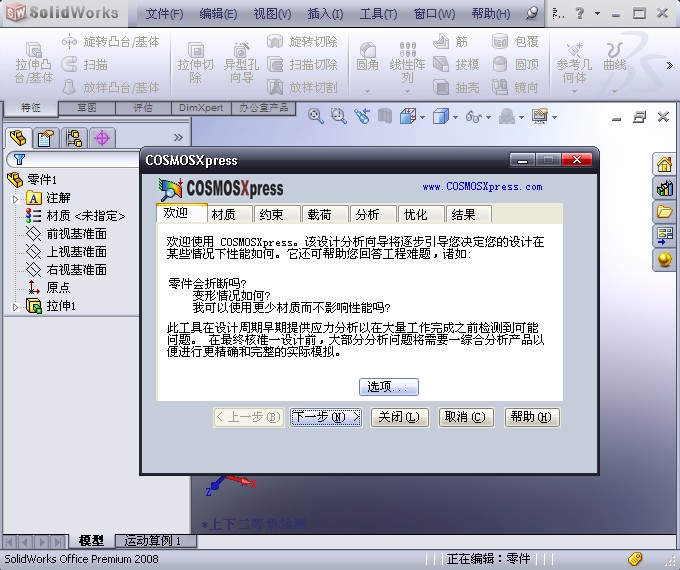680x570 pixels.
Task: Select the Zoom to Area icon
Action: [338, 116]
